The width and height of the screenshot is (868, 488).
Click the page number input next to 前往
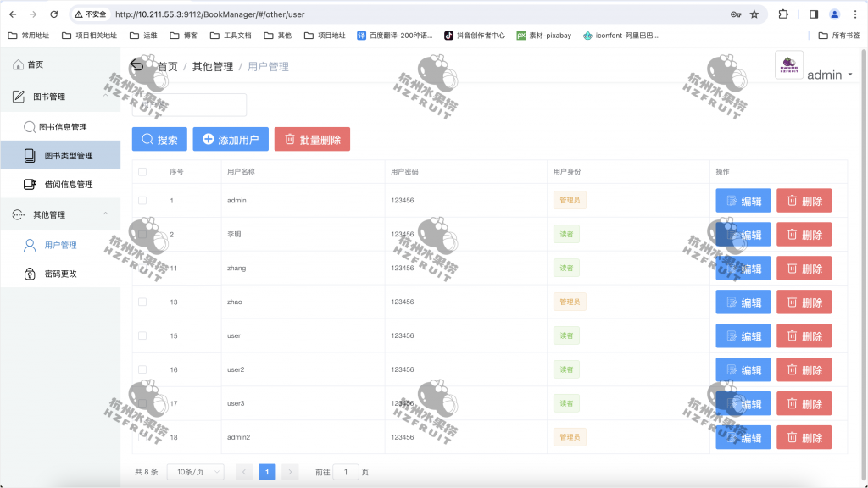coord(345,472)
